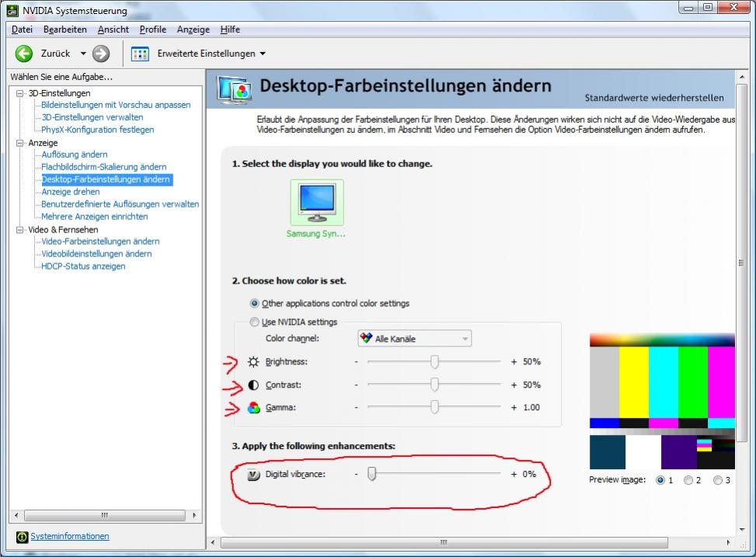Click the Desktop-Farbeinstellungen header icon
756x557 pixels.
pos(234,89)
